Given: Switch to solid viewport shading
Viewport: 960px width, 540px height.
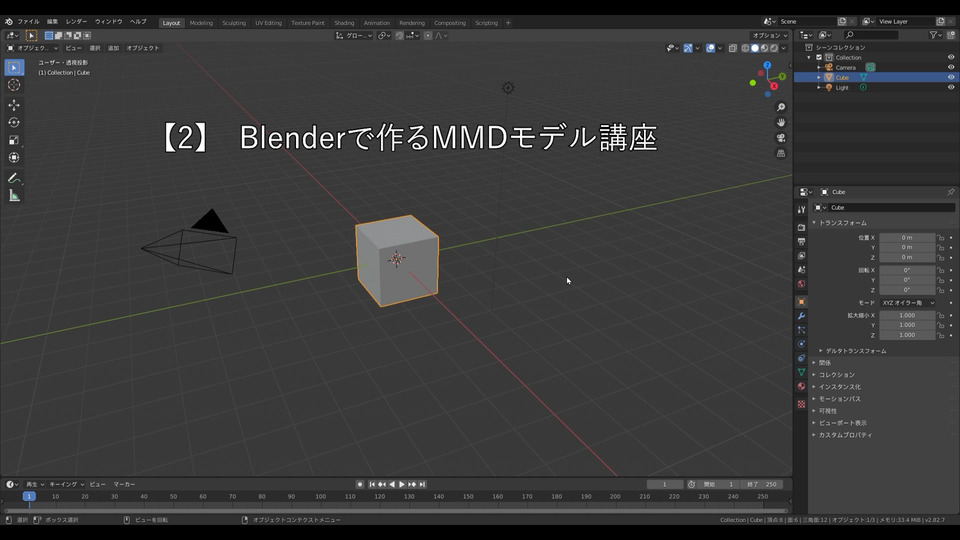Looking at the screenshot, I should (x=755, y=48).
